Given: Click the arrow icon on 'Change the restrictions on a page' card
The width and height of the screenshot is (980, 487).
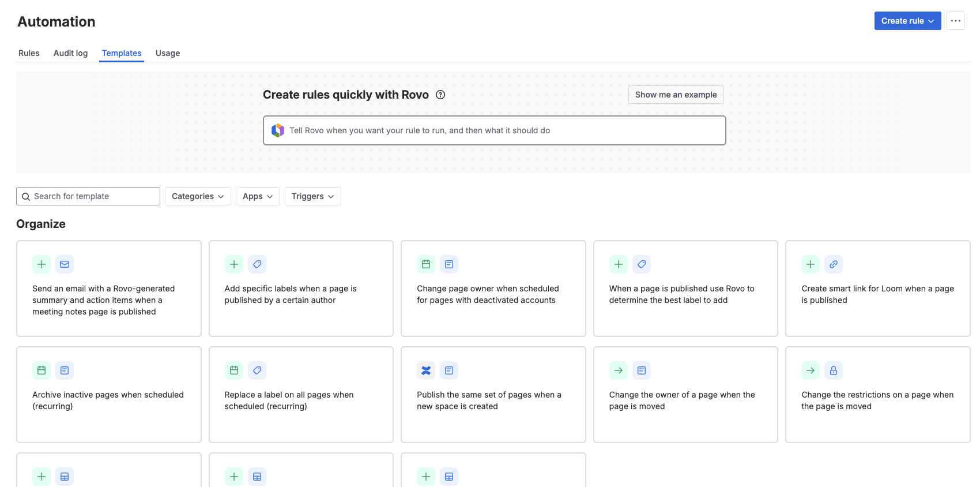Looking at the screenshot, I should click(x=811, y=370).
